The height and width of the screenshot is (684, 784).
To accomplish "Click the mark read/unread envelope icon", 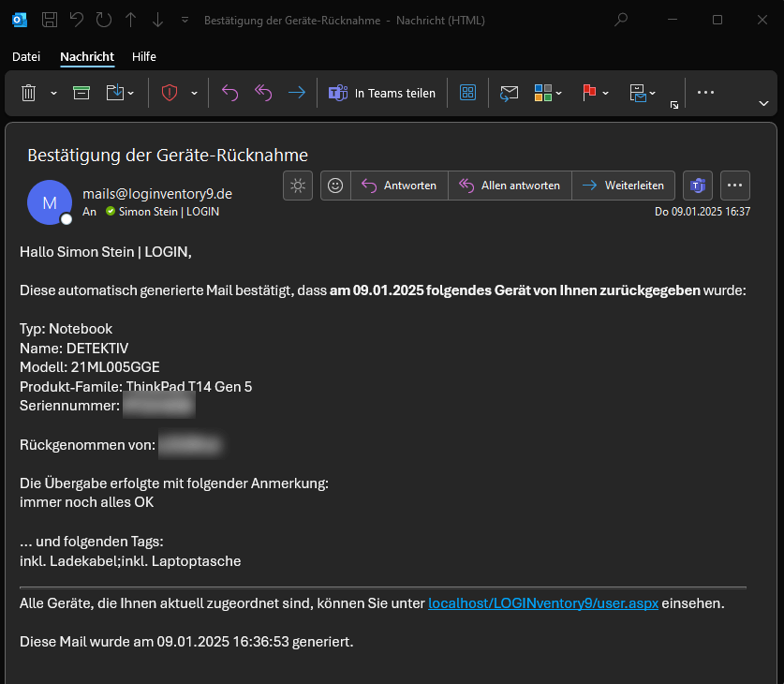I will coord(509,93).
